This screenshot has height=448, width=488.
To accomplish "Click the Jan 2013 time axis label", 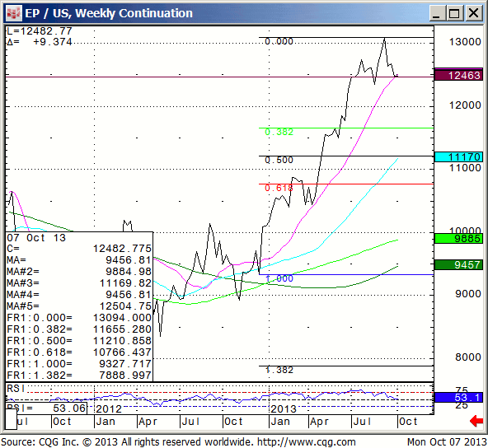I will (280, 422).
